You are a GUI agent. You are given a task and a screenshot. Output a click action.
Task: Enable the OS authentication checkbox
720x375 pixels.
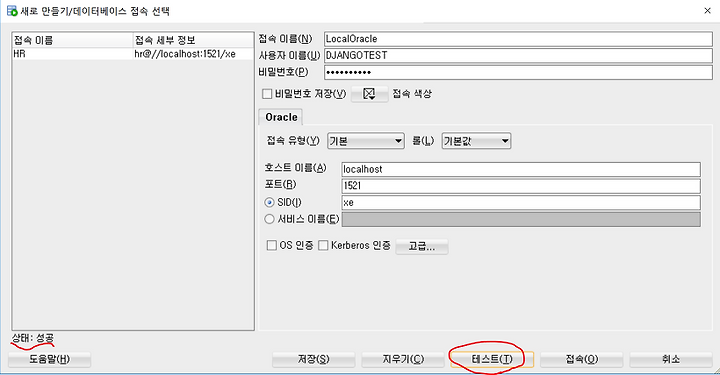[x=271, y=246]
